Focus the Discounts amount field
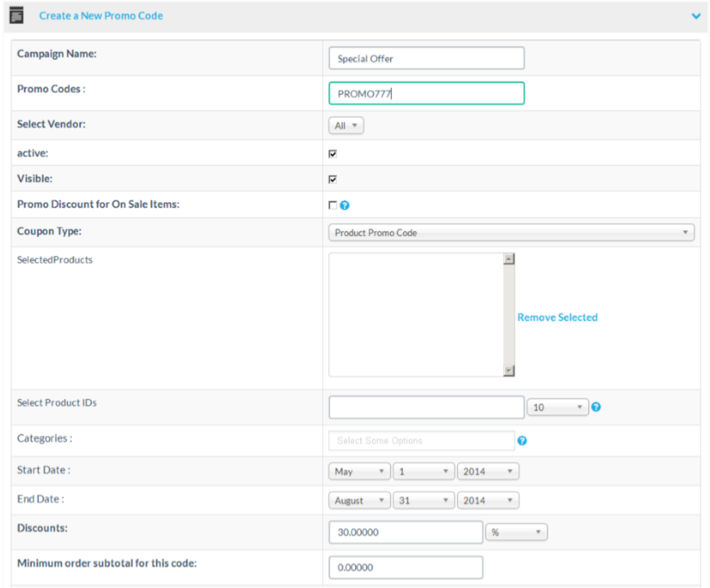Viewport: 710px width, 588px height. [x=406, y=533]
